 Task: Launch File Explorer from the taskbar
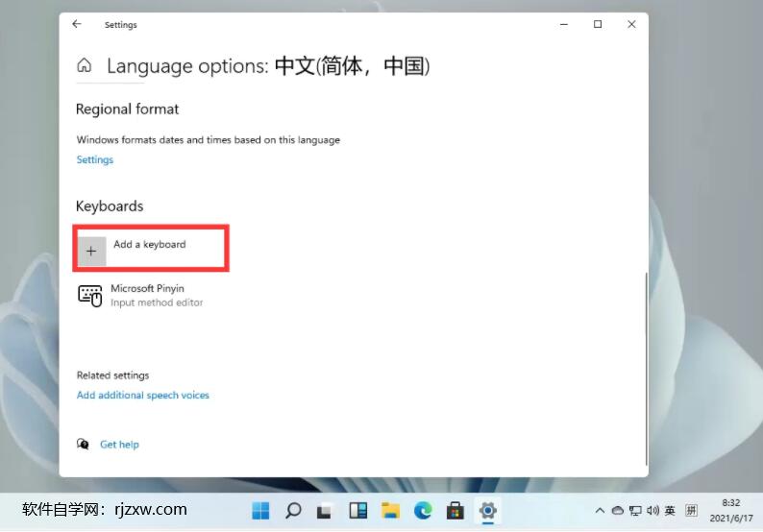390,511
